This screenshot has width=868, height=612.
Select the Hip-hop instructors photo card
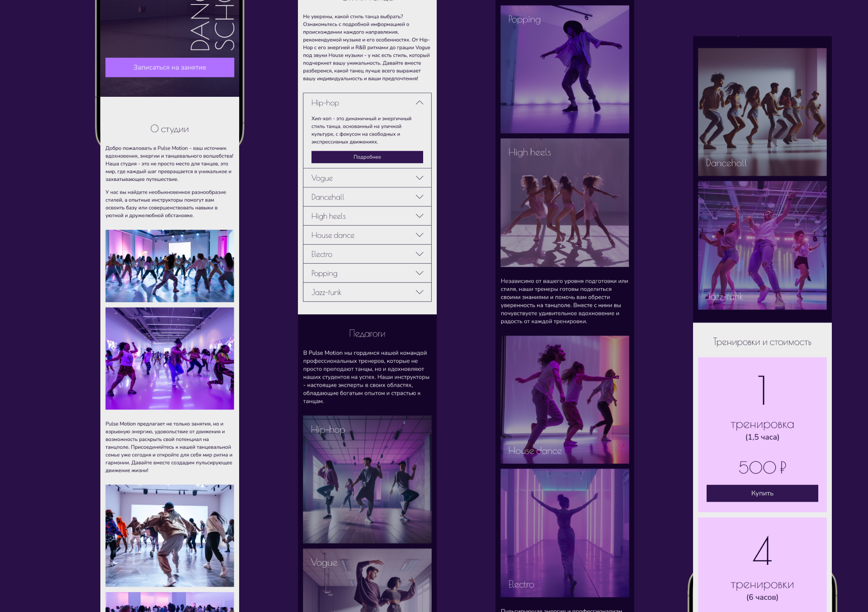[367, 479]
